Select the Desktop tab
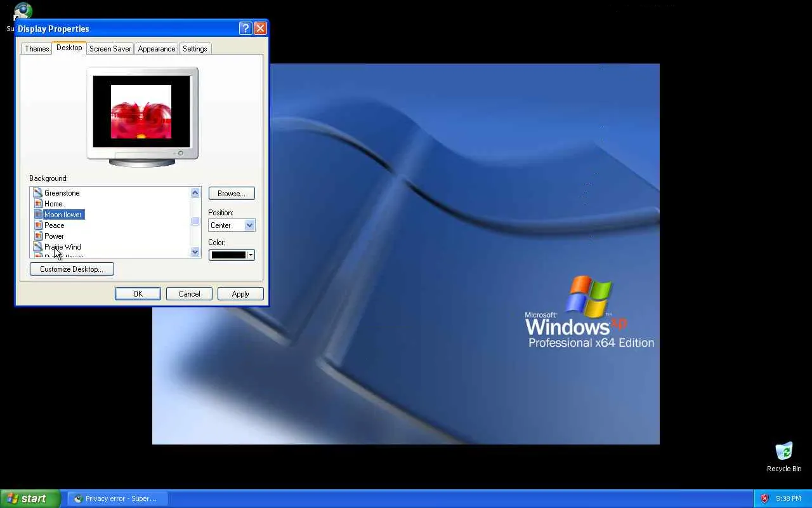Image resolution: width=812 pixels, height=508 pixels. [x=69, y=48]
